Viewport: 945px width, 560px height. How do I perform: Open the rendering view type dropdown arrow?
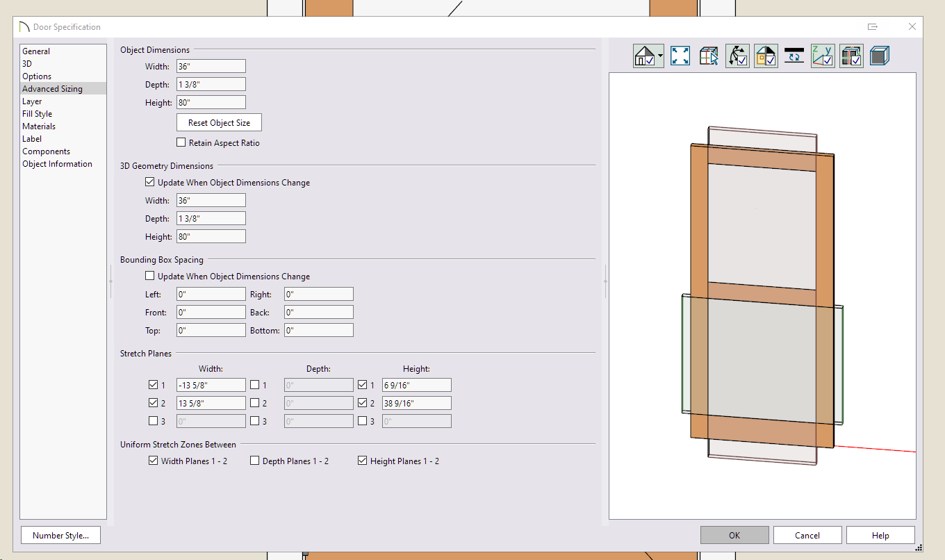[x=660, y=56]
